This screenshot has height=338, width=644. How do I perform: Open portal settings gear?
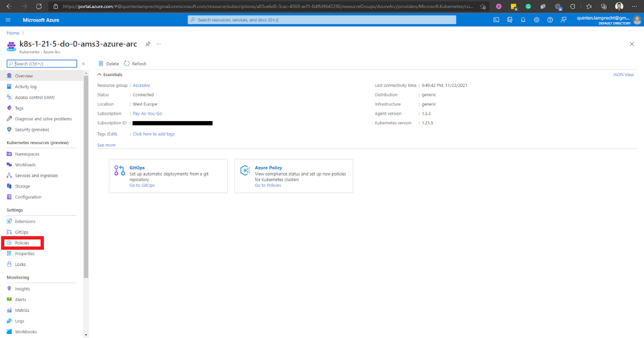536,20
